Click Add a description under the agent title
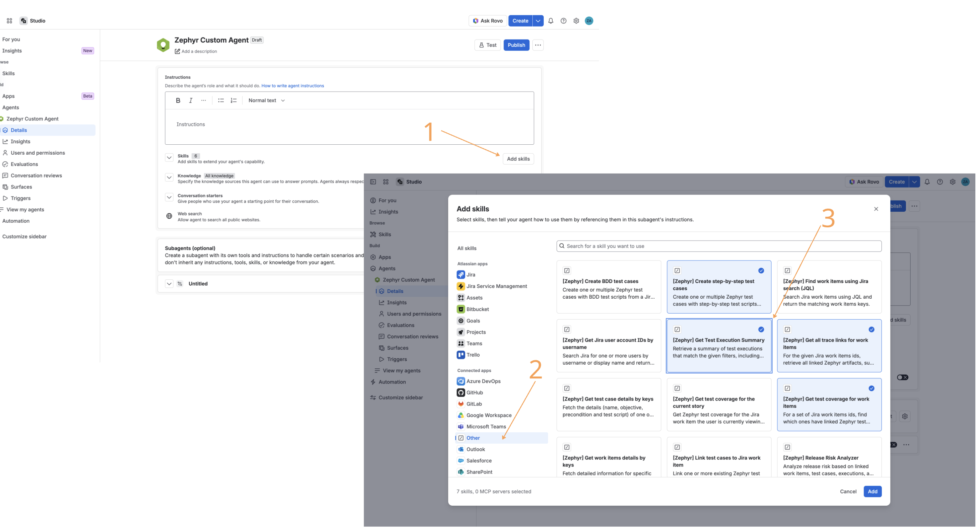Screen dimensions: 980x531 (x=196, y=51)
